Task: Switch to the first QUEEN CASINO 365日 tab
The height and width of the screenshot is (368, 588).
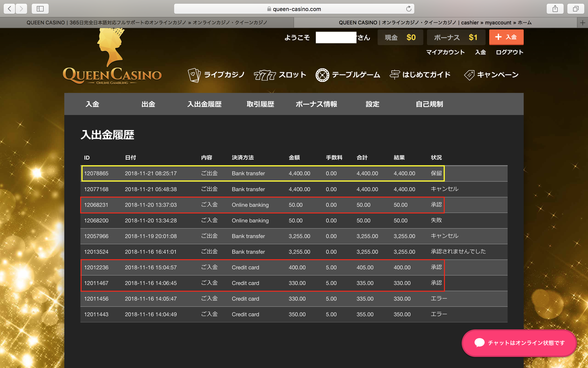Action: tap(147, 22)
